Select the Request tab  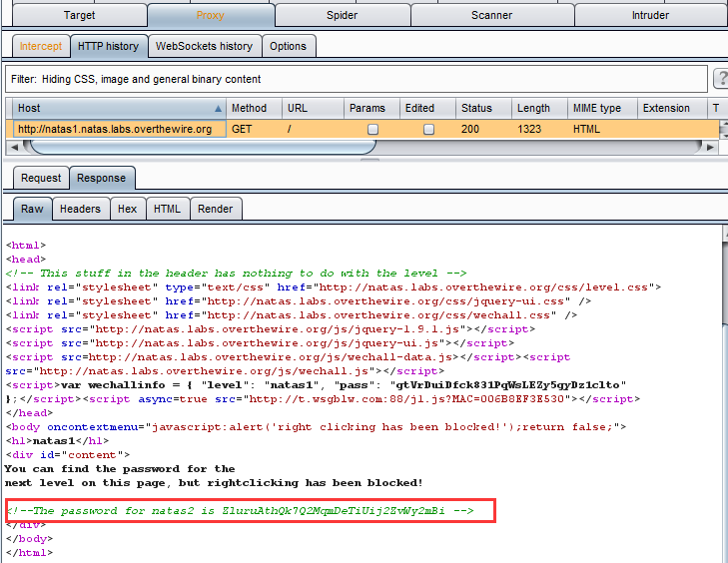click(x=41, y=178)
